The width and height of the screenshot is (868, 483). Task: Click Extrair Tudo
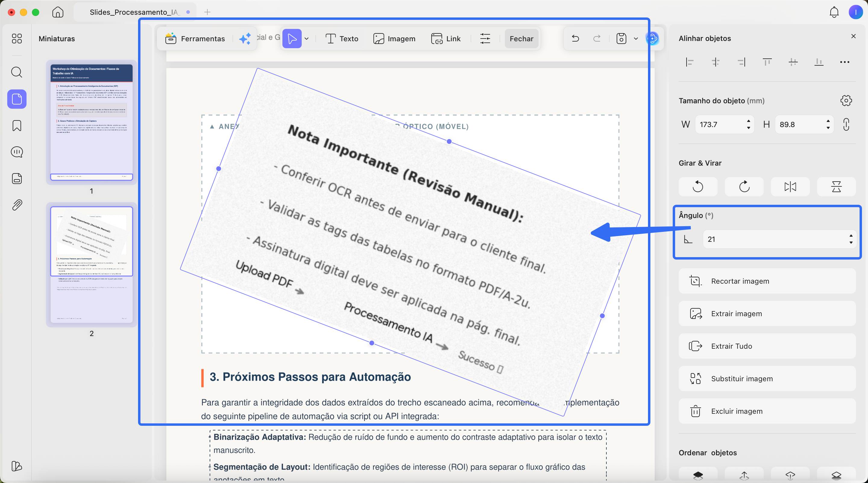767,346
